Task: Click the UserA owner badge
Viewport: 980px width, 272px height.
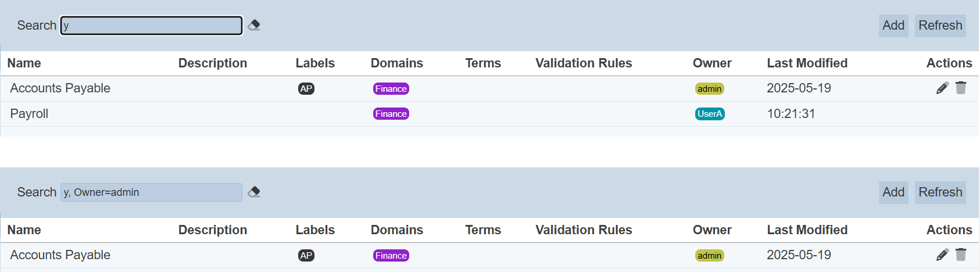Action: coord(710,114)
